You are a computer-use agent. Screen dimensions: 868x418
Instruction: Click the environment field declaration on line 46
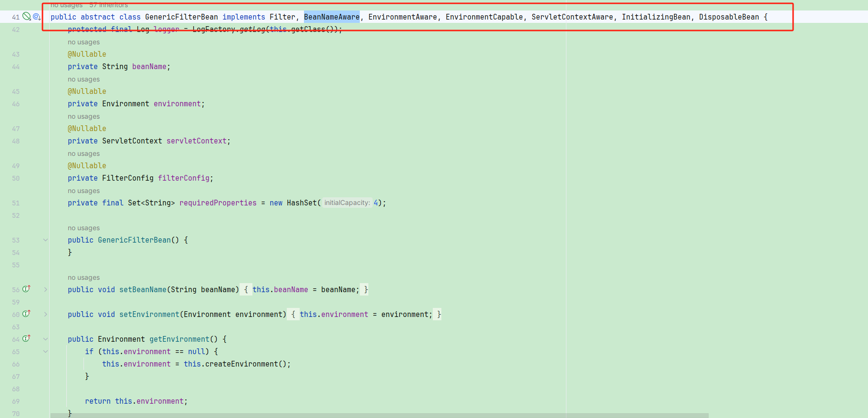click(x=177, y=104)
